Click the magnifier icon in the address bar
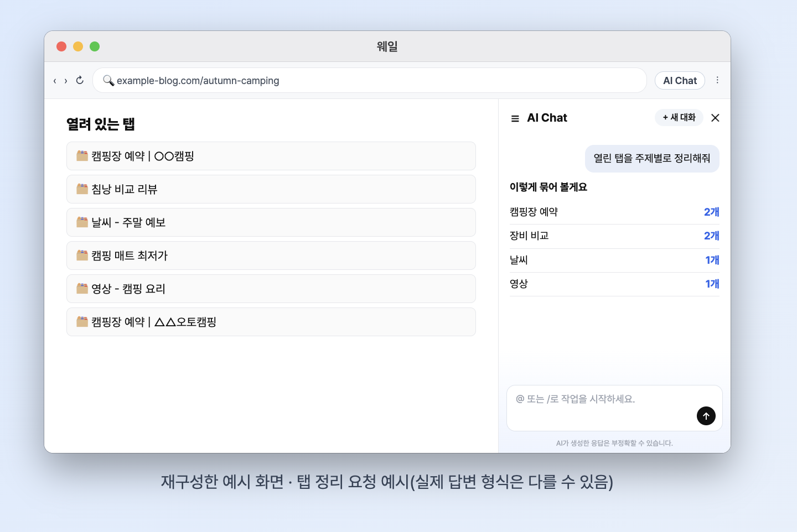The image size is (797, 532). tap(108, 81)
